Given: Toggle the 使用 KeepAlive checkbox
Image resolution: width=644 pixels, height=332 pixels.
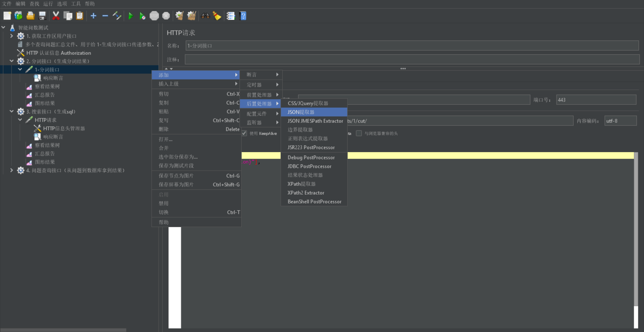Looking at the screenshot, I should tap(244, 133).
